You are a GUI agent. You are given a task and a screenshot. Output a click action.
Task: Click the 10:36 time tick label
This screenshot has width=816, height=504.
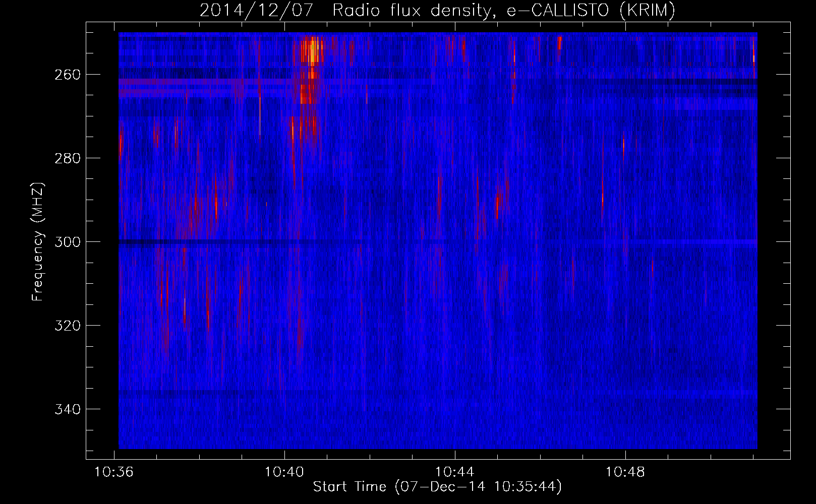(x=114, y=472)
